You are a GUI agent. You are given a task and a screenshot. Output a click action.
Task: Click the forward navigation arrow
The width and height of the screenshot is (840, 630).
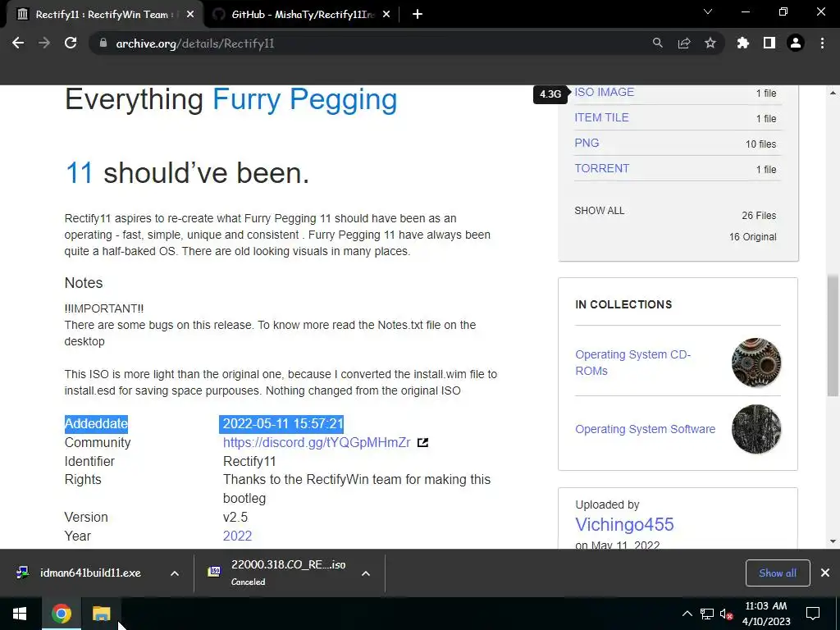44,43
